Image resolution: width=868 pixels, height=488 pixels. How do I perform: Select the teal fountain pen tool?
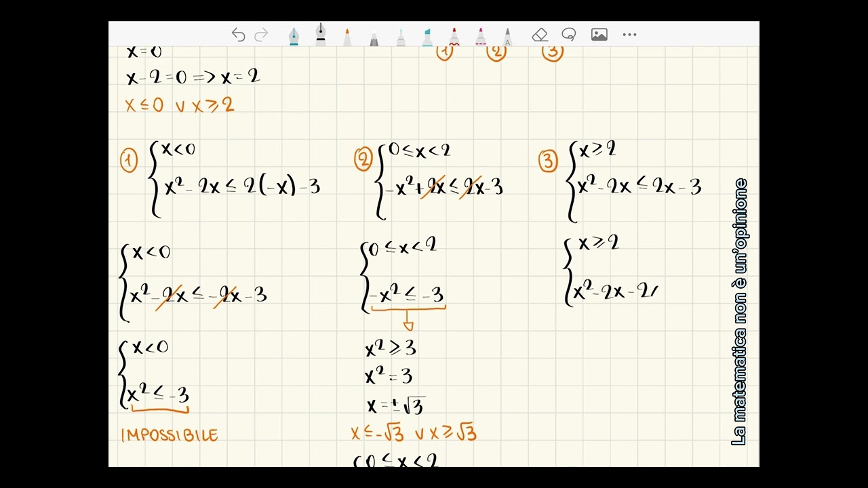point(294,37)
